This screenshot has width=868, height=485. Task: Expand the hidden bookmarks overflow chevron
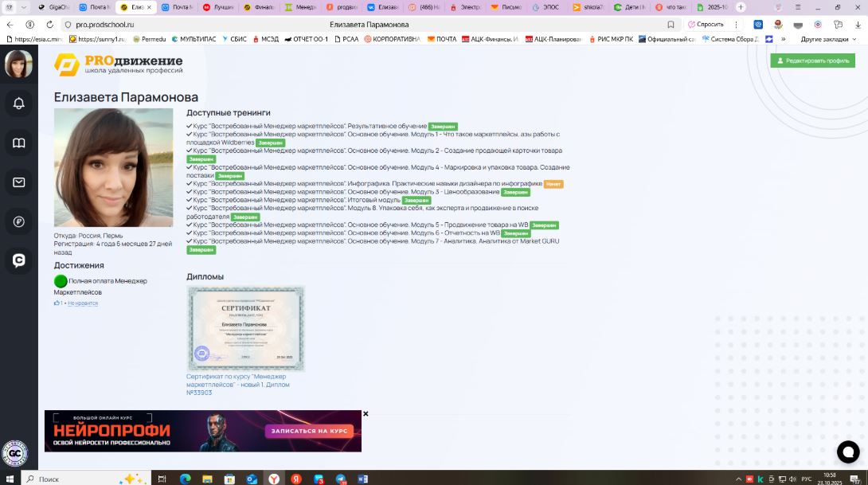point(784,39)
